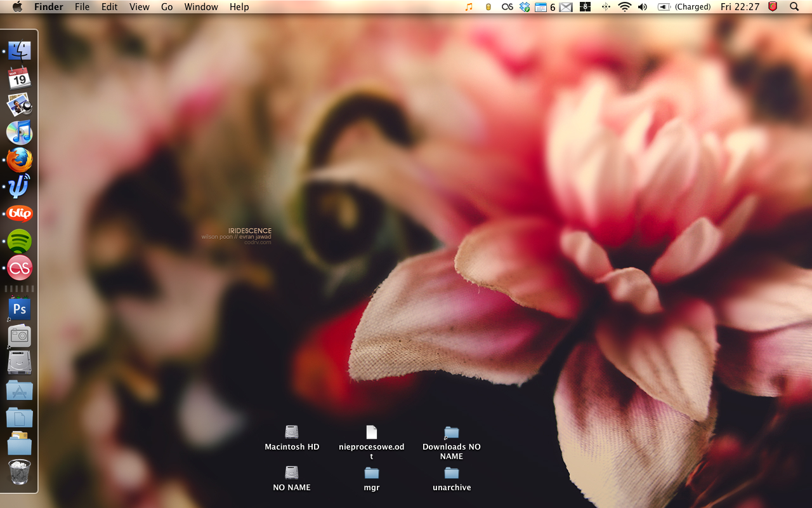
Task: Open the Go menu
Action: 167,7
